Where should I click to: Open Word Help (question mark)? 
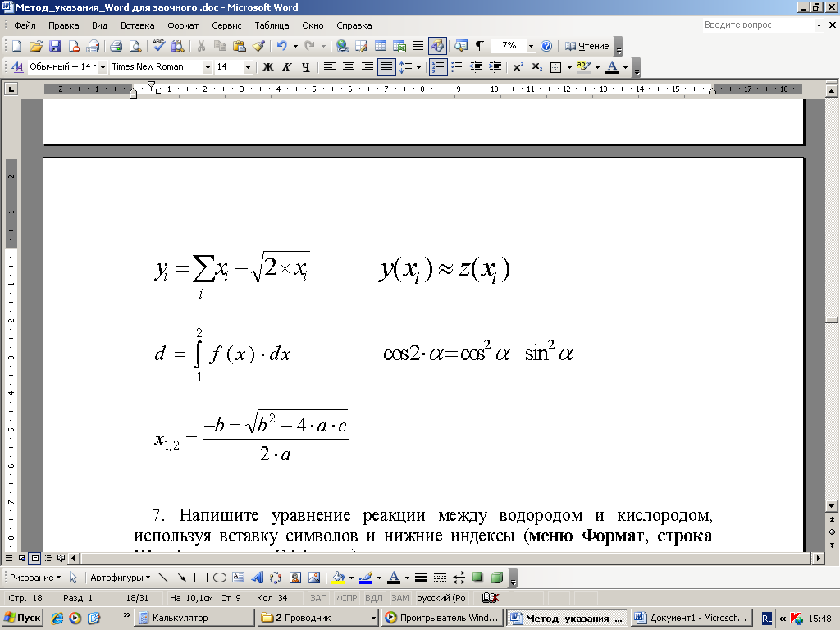point(546,46)
